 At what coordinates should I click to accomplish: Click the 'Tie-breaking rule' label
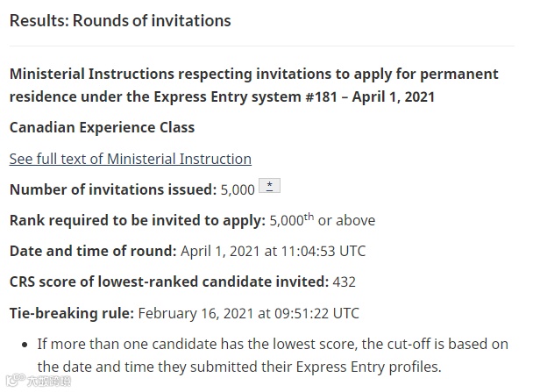(71, 312)
